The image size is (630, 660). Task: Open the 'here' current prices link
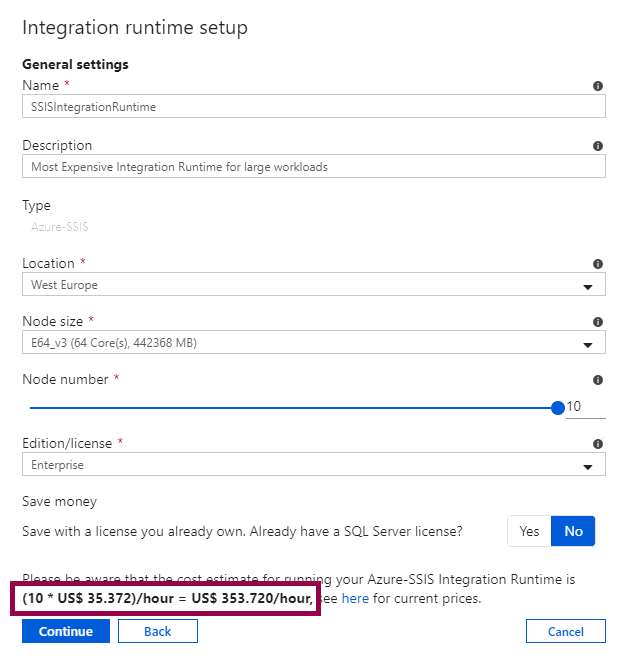click(355, 599)
